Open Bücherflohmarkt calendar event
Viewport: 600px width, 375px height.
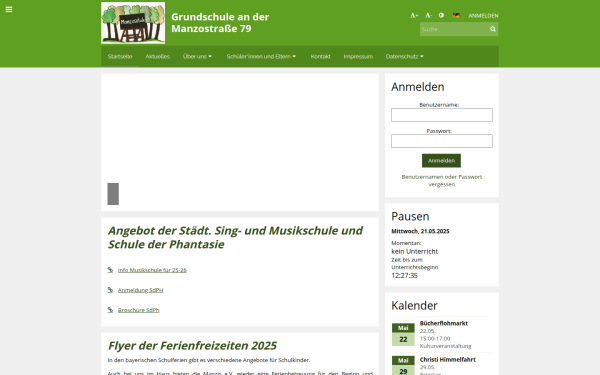(443, 323)
